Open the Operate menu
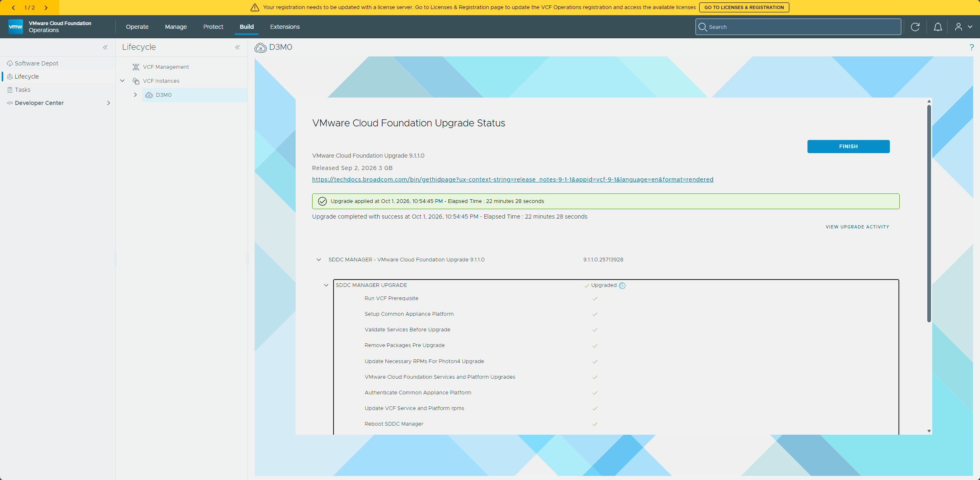 click(x=137, y=27)
